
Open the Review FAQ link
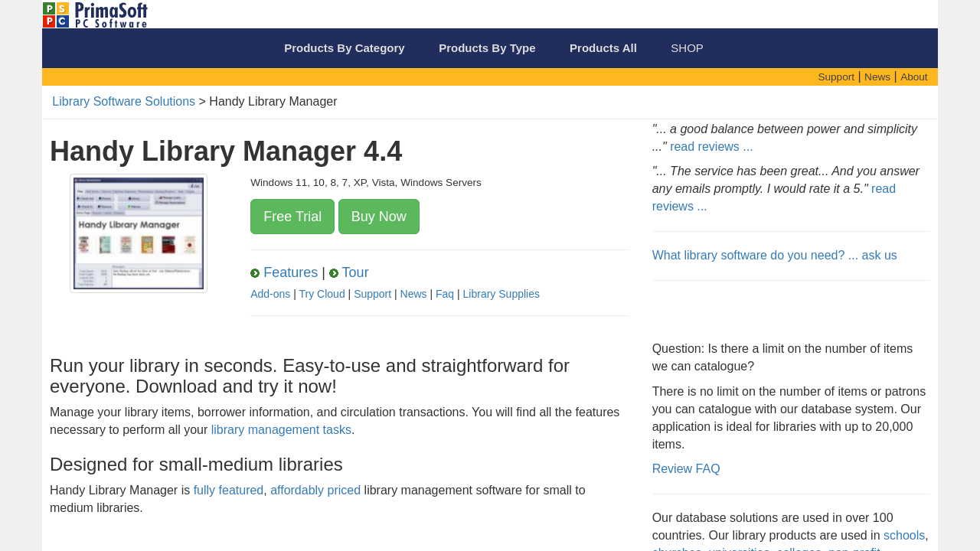coord(685,469)
